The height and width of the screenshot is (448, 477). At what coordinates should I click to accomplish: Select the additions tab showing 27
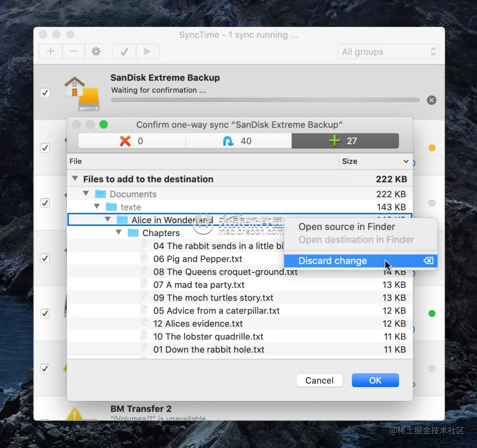click(x=345, y=141)
